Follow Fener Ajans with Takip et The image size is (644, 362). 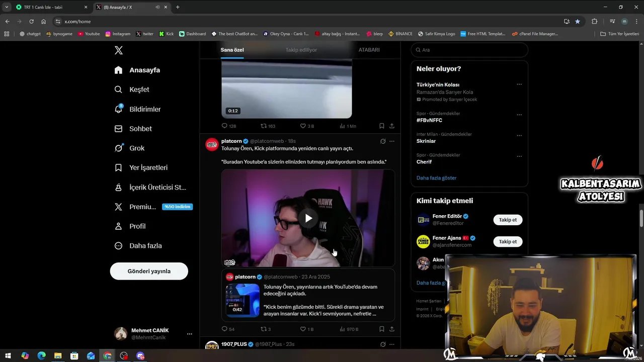[508, 241]
